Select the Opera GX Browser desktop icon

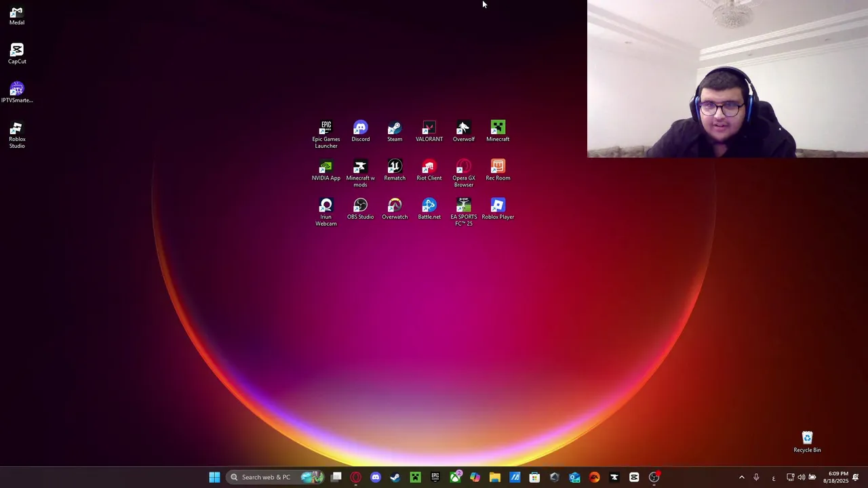pyautogui.click(x=464, y=174)
